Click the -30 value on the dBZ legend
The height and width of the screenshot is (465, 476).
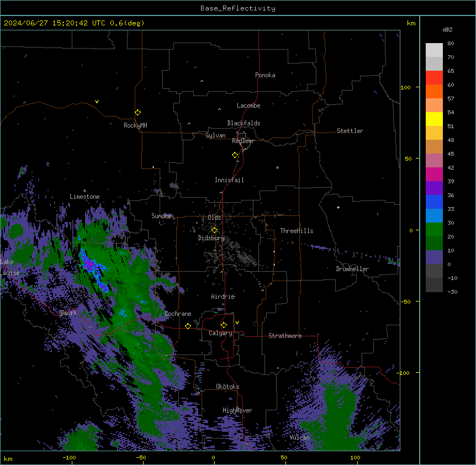452,292
